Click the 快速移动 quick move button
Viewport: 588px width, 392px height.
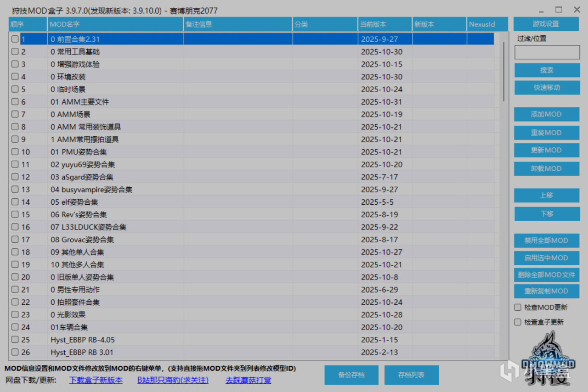547,87
